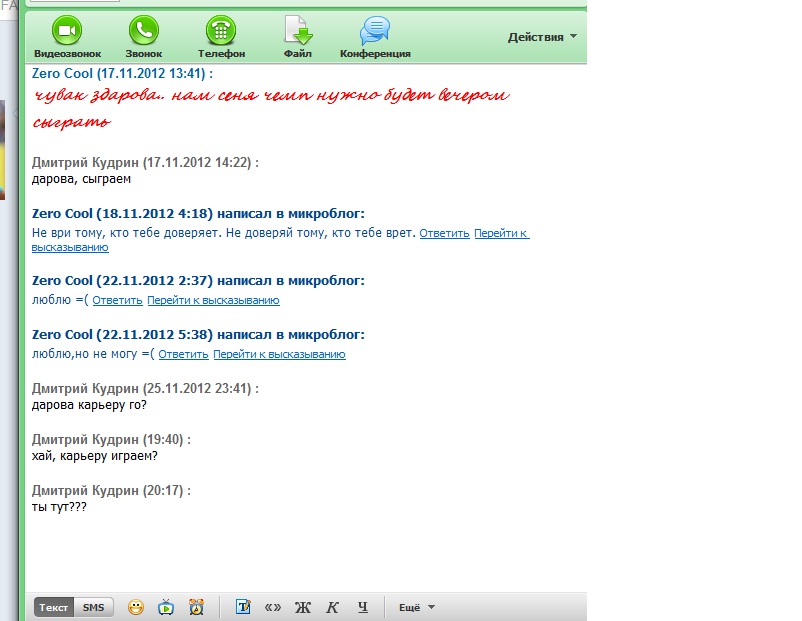Image resolution: width=802 pixels, height=621 pixels.
Task: Open the smiley emoticon picker
Action: coord(136,607)
